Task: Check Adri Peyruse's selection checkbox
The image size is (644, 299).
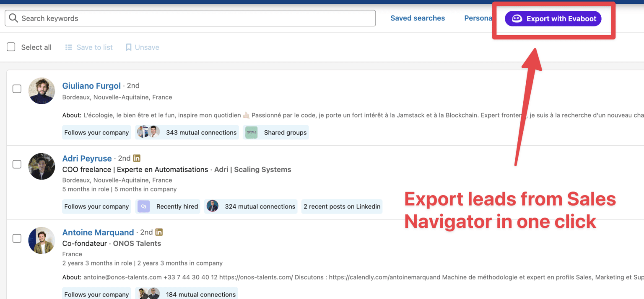Action: (x=17, y=164)
